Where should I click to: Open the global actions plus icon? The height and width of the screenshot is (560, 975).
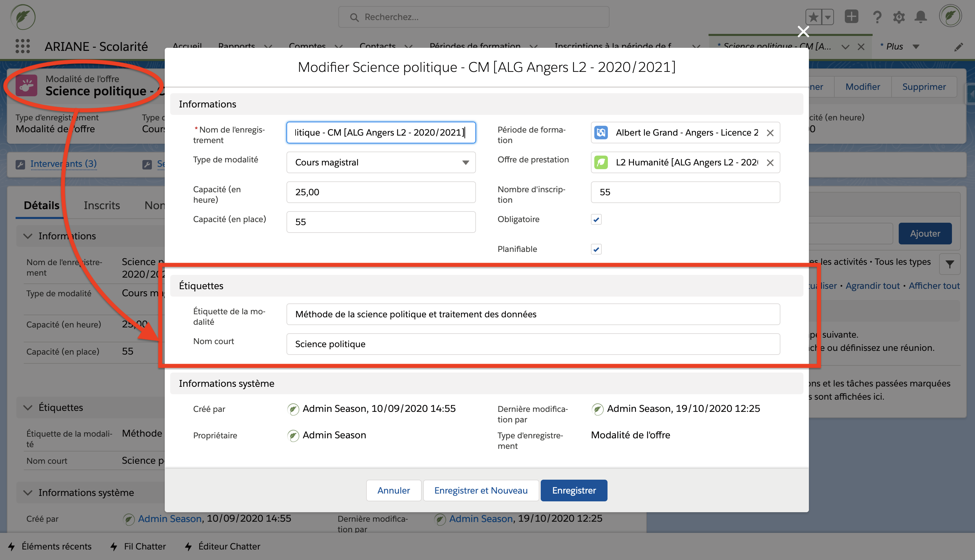coord(851,17)
